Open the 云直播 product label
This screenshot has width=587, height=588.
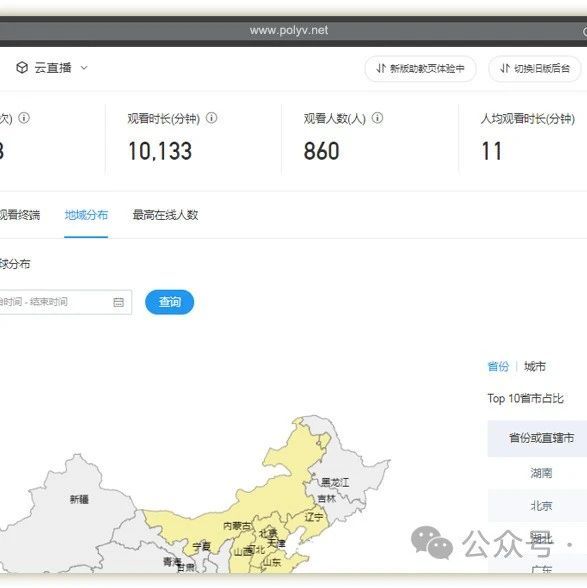pyautogui.click(x=53, y=68)
